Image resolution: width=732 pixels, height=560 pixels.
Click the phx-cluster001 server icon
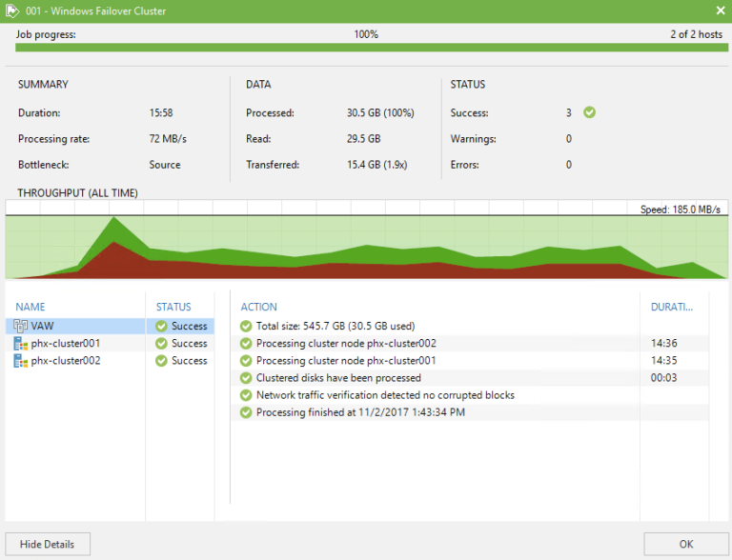(x=21, y=344)
